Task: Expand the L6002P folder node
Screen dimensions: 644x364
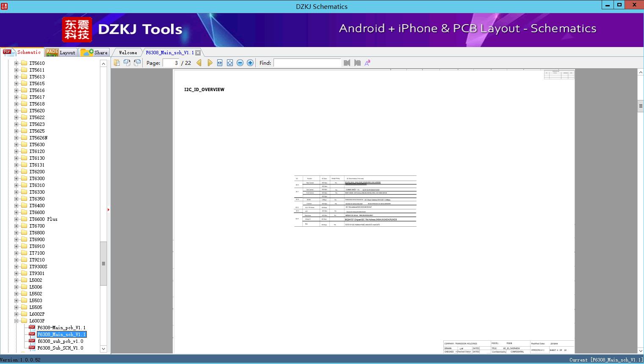Action: pos(16,314)
